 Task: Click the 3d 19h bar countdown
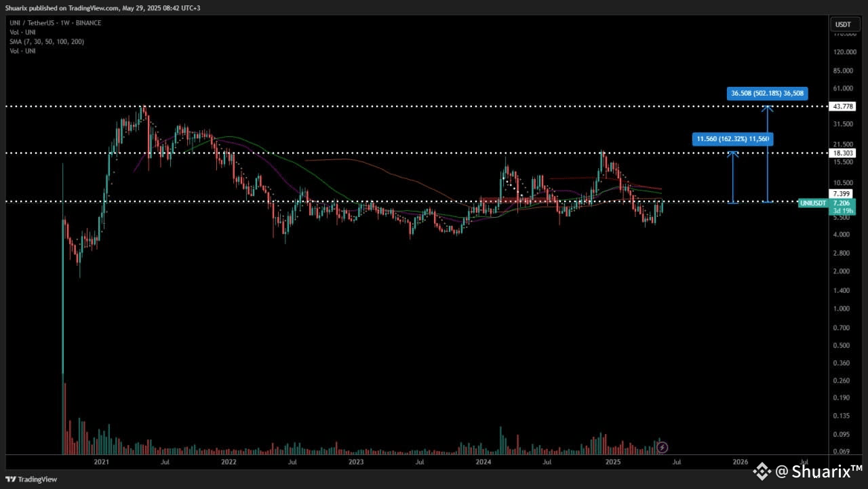coord(843,211)
